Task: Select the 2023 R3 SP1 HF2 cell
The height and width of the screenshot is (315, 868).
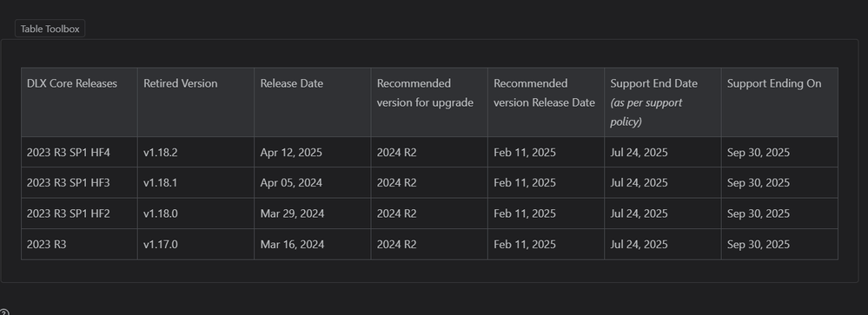Action: click(79, 213)
